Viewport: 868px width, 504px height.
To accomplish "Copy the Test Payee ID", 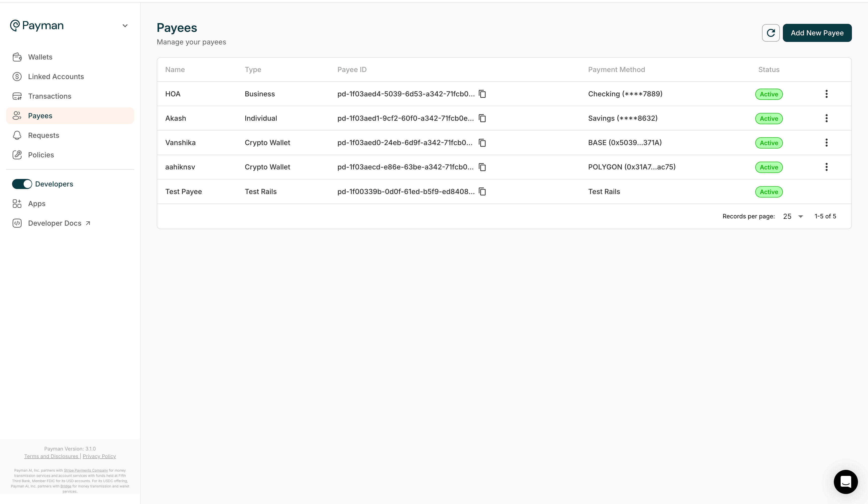I will tap(482, 192).
